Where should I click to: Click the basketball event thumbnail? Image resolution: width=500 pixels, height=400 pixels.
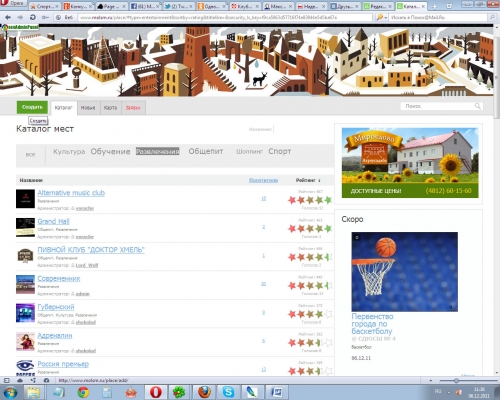404,272
